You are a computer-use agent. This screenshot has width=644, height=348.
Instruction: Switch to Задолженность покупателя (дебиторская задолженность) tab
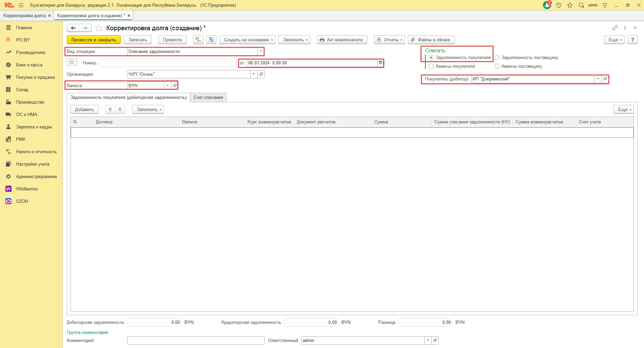tap(128, 98)
